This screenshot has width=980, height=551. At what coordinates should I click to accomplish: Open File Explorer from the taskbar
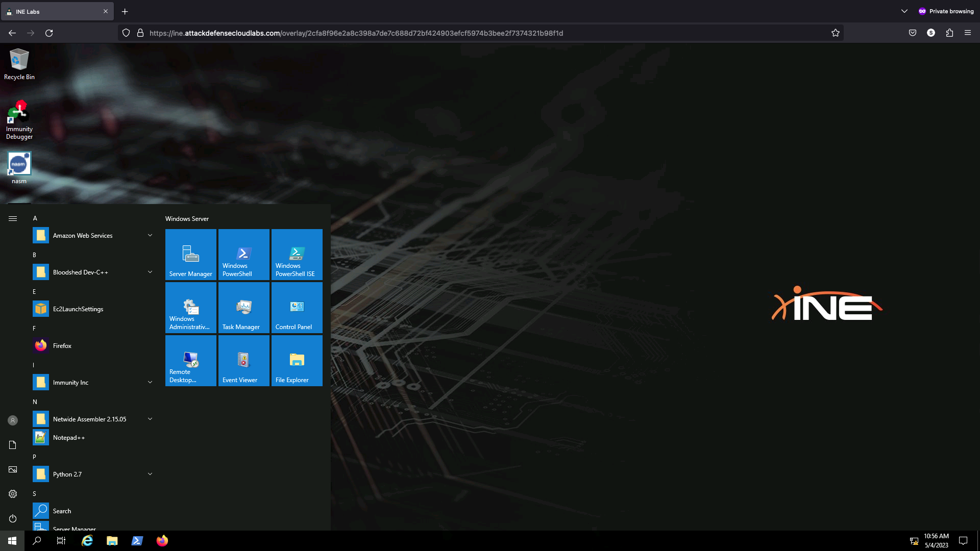click(112, 541)
